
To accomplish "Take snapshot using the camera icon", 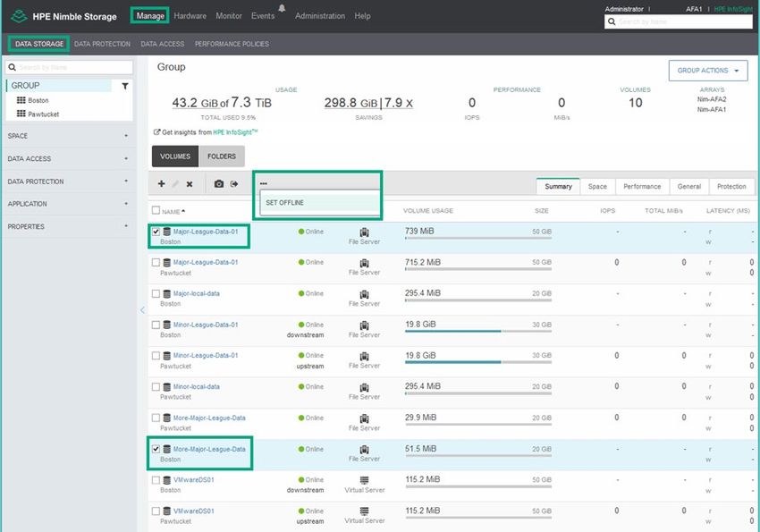I will coord(219,183).
